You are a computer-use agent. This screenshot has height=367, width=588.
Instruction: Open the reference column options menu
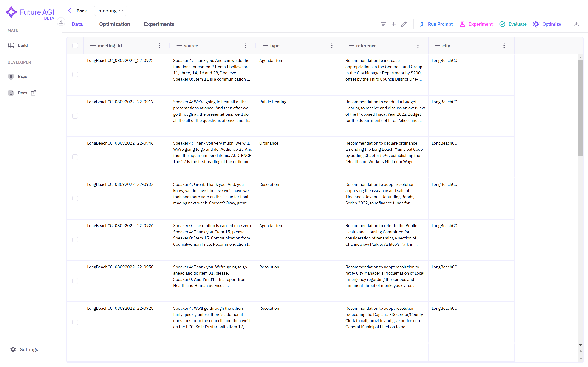coord(418,46)
